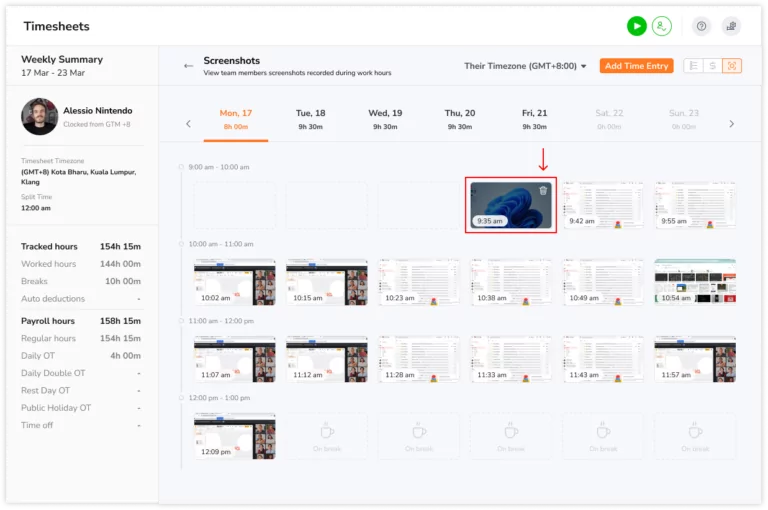Open the 9:35 am screenshot thumbnail
Viewport: 768px width, 510px height.
pos(510,205)
